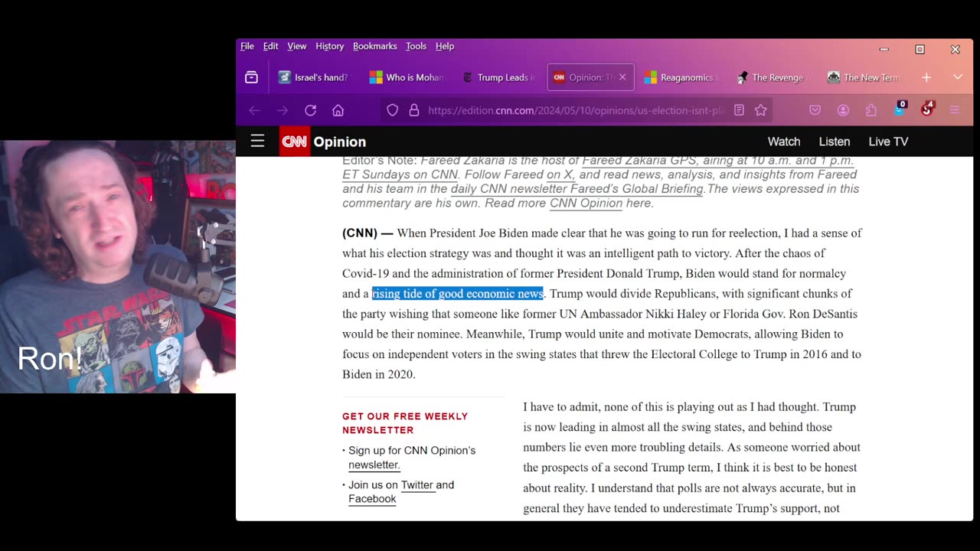
Task: Switch to The New Term tab
Action: 864,77
